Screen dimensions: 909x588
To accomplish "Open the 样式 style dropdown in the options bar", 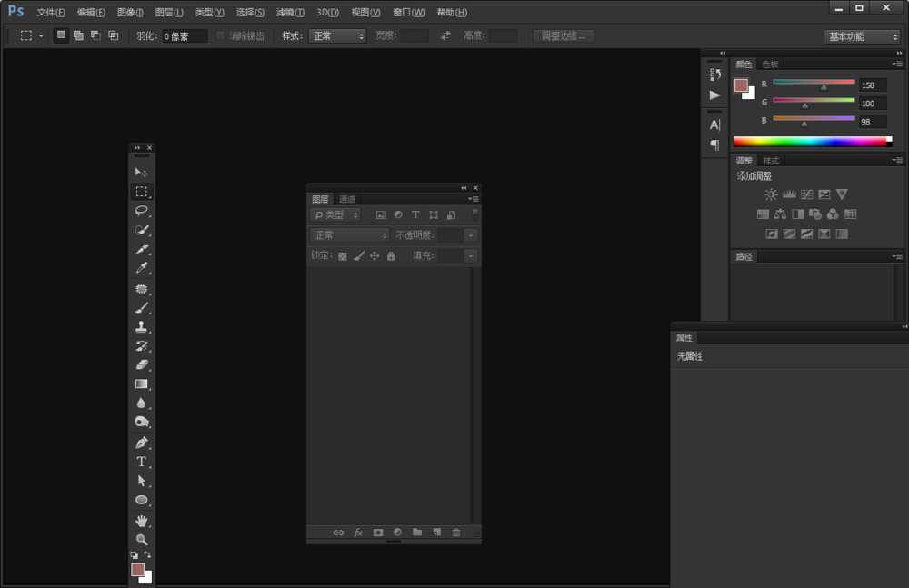I will coord(337,36).
